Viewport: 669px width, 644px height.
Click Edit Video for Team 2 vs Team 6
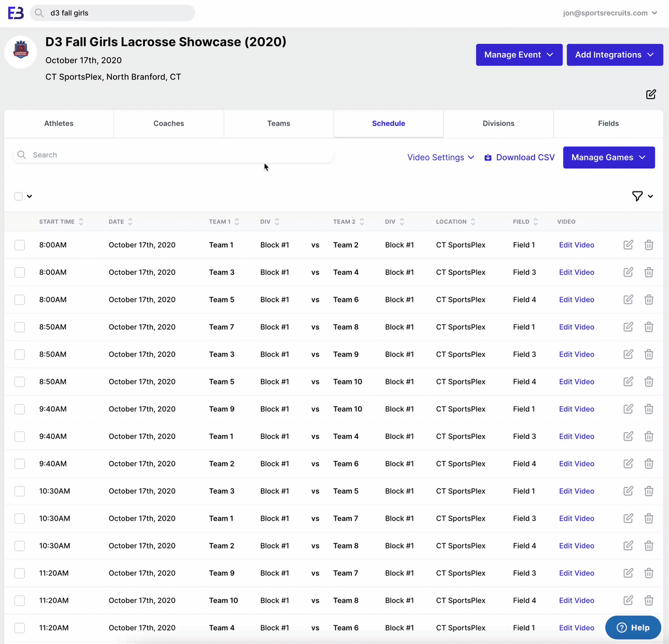click(576, 464)
